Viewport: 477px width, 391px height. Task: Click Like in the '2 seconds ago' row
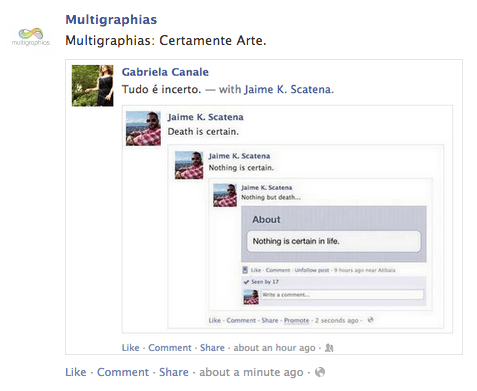click(215, 320)
